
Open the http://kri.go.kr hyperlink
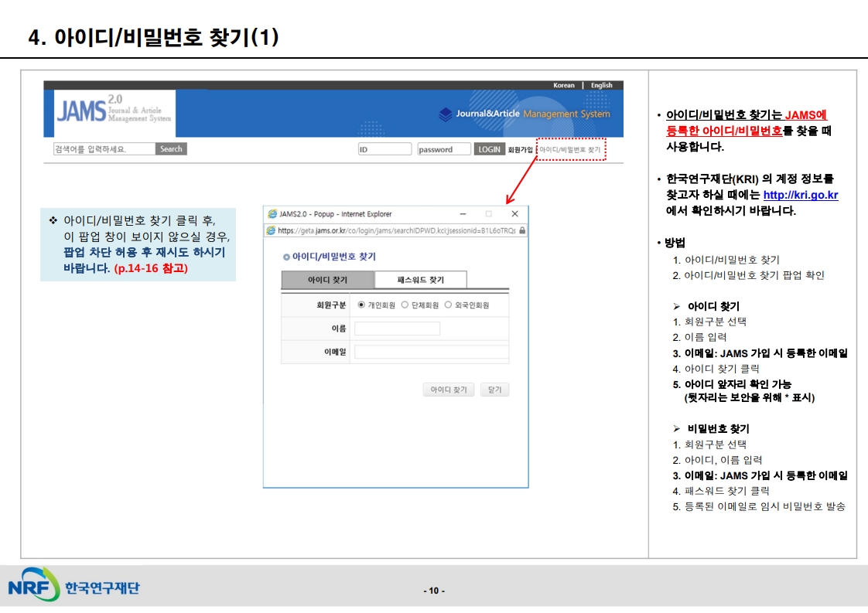tap(801, 195)
